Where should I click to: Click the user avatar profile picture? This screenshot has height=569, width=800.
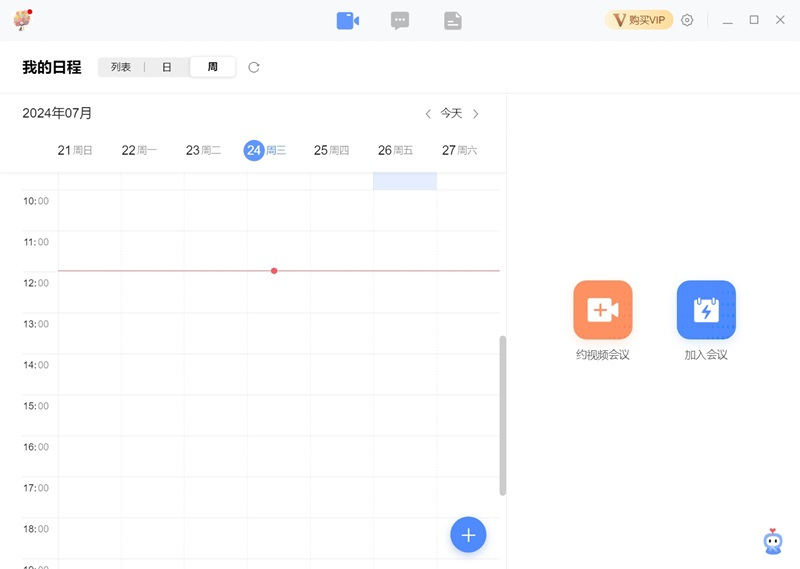(x=22, y=20)
